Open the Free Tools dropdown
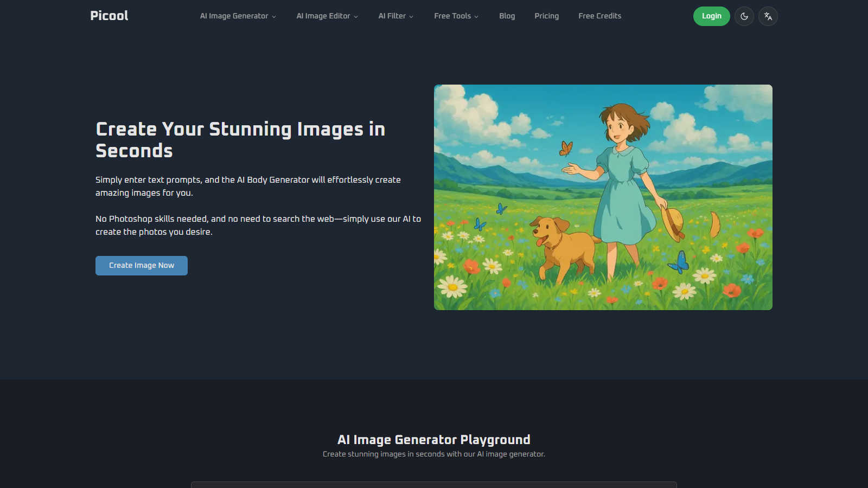This screenshot has width=868, height=488. (x=456, y=16)
